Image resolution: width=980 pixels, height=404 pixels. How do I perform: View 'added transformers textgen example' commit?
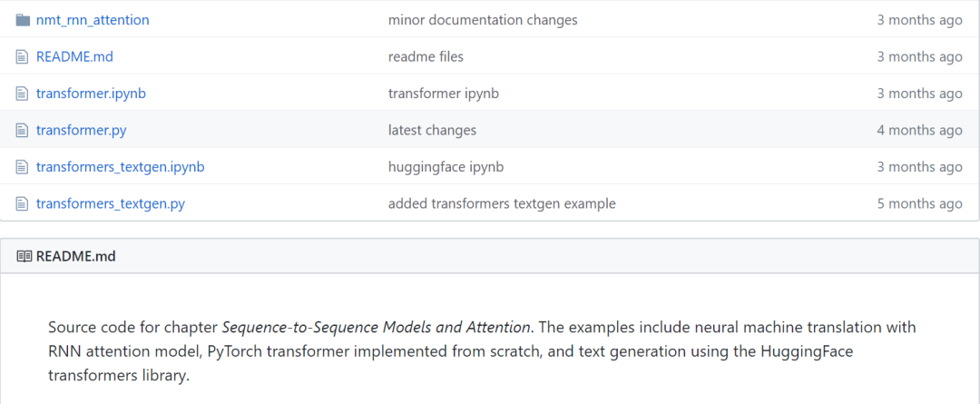coord(502,203)
